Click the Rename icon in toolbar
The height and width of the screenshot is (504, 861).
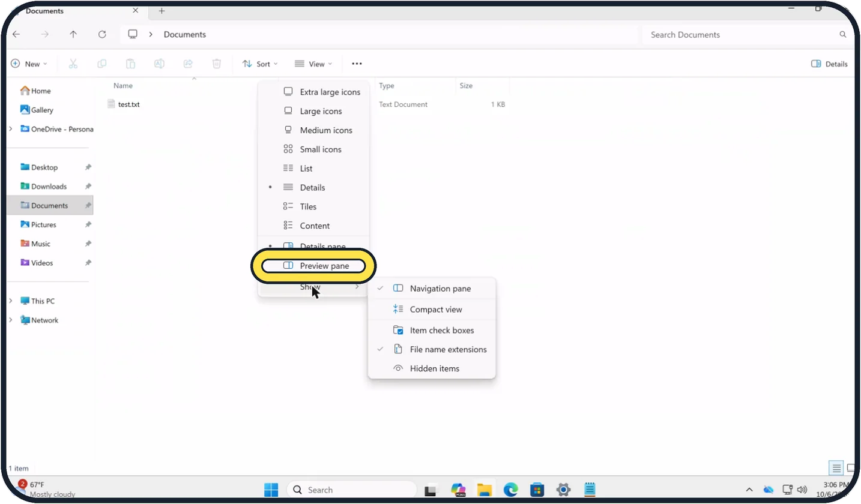pyautogui.click(x=159, y=64)
